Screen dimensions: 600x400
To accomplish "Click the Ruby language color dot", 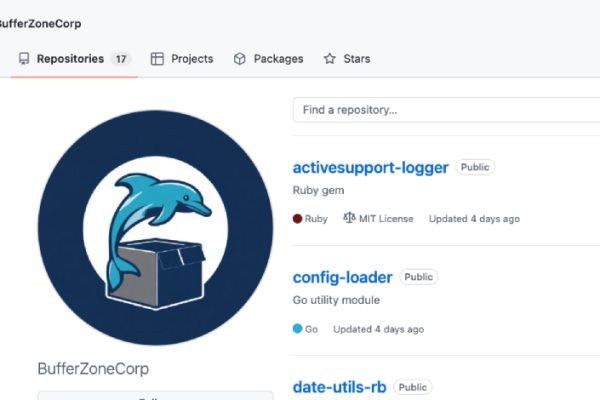I will [x=297, y=219].
